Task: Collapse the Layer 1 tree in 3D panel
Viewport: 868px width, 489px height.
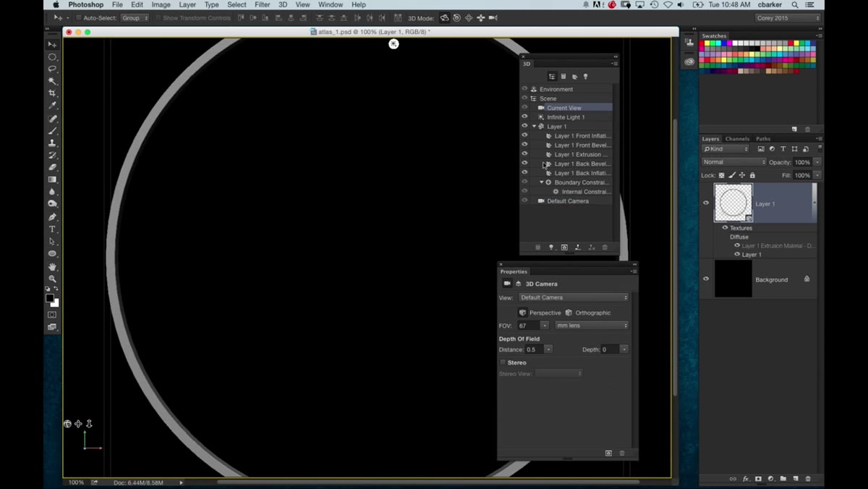Action: click(535, 127)
